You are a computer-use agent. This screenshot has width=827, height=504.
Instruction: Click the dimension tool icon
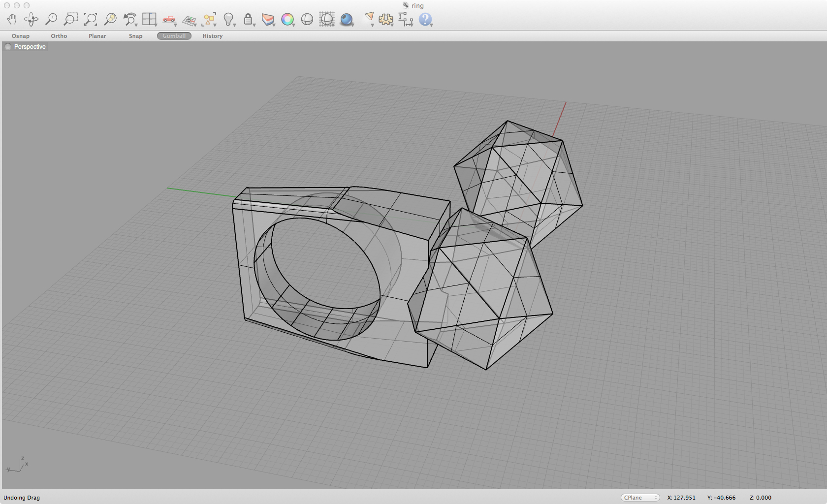[x=406, y=20]
